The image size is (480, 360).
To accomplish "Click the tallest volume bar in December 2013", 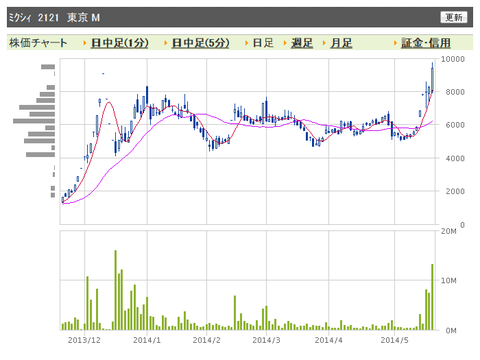I will point(116,290).
